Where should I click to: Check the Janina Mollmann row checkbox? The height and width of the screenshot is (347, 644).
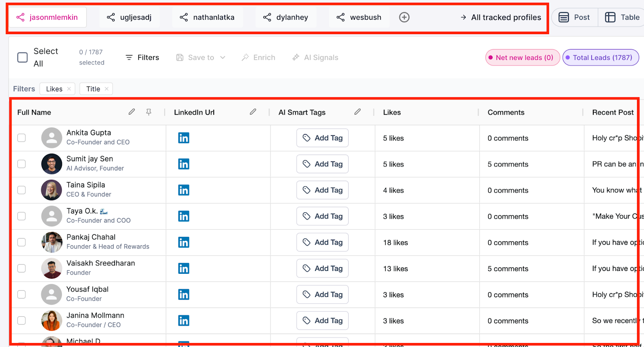click(21, 320)
